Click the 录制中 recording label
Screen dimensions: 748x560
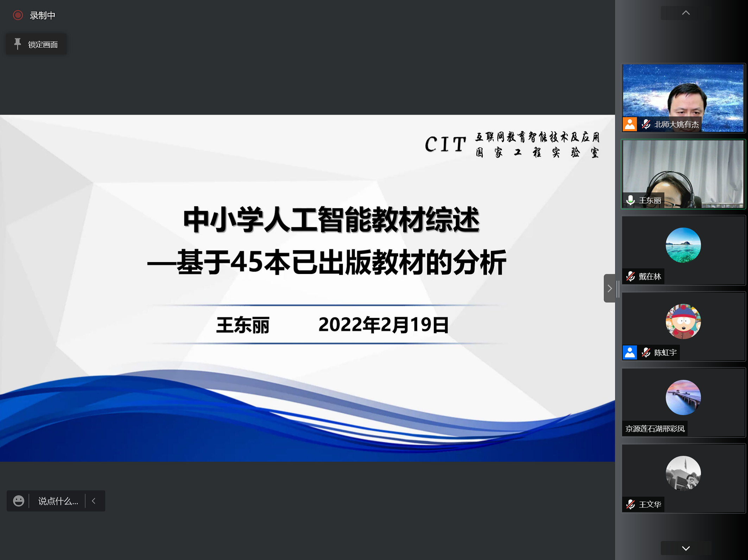43,15
